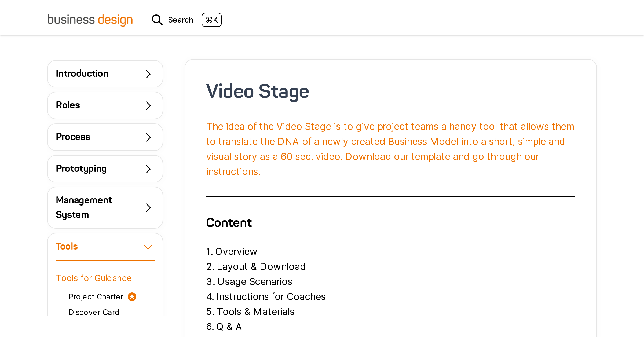
Task: Click the Search text label
Action: pos(181,20)
